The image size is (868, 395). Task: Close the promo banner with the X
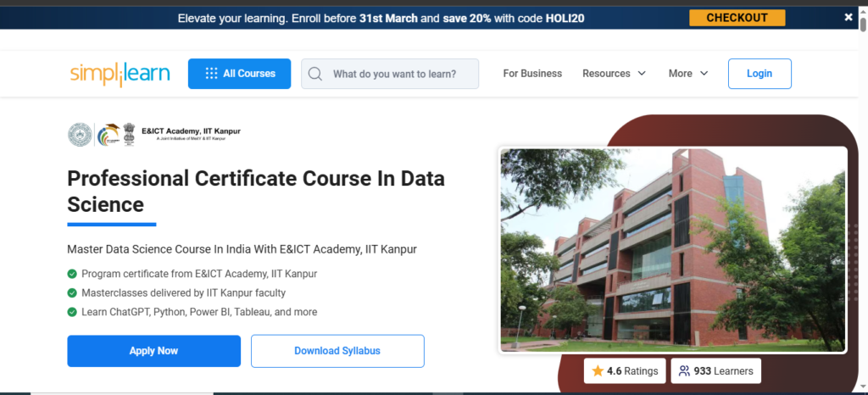click(848, 17)
